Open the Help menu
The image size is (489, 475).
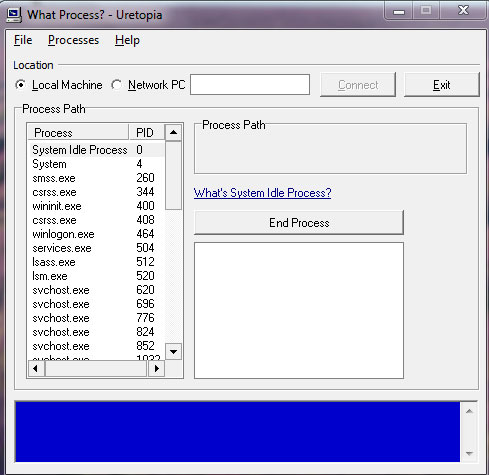127,40
